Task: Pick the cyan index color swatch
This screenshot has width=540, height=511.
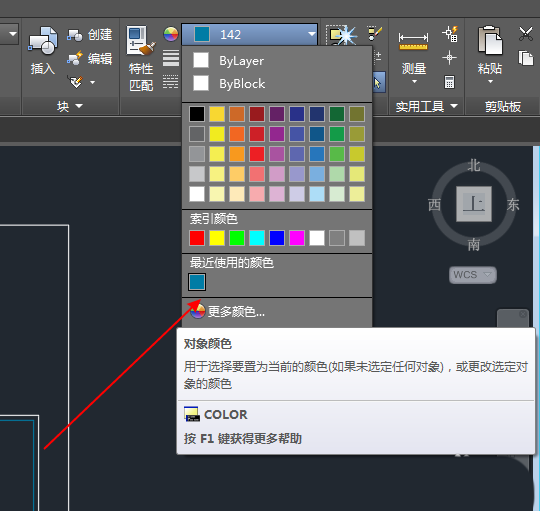Action: click(x=257, y=238)
